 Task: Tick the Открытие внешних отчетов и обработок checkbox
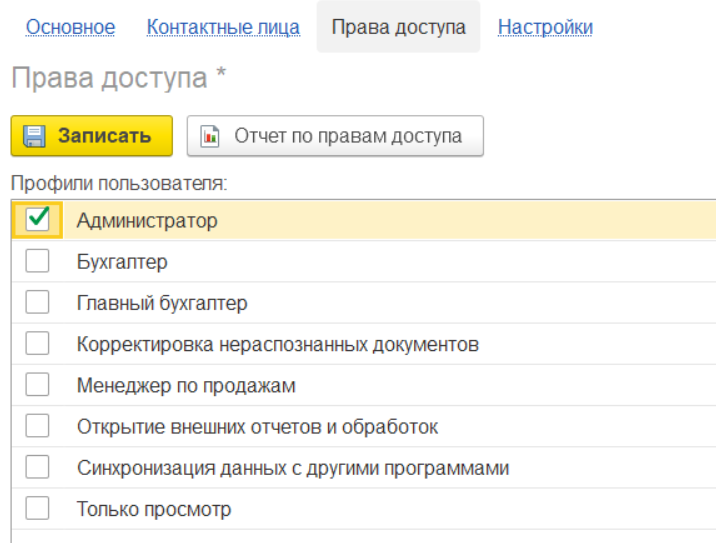pos(37,427)
